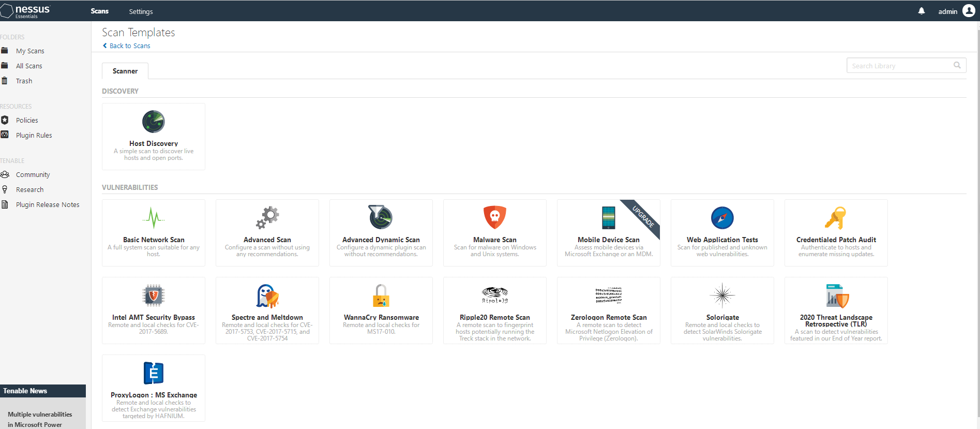Select Web Application Tests title
This screenshot has height=429, width=980.
[722, 240]
